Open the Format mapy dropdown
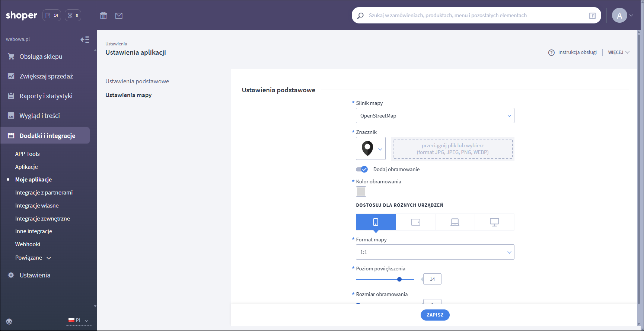 (435, 252)
